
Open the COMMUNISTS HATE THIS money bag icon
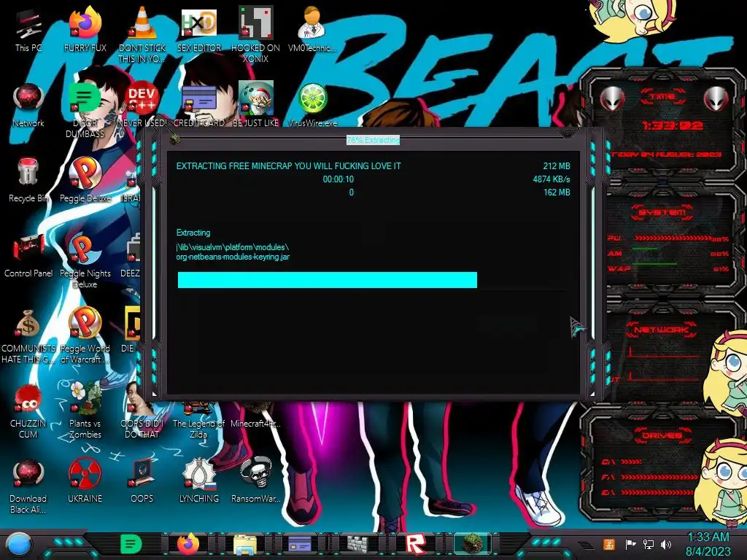tap(28, 336)
